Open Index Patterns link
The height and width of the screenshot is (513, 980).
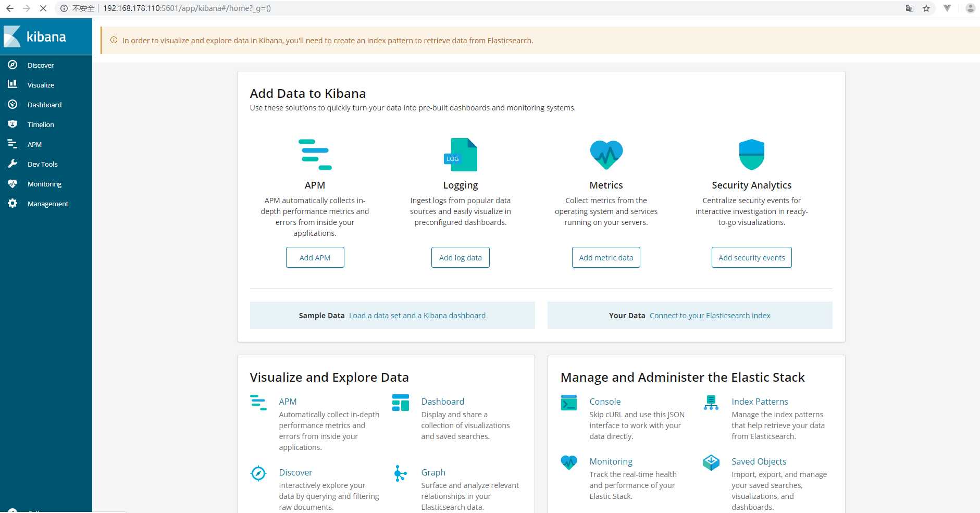coord(760,402)
